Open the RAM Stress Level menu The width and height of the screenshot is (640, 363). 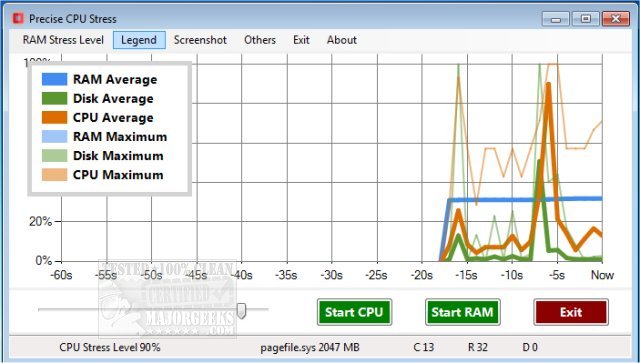coord(63,40)
